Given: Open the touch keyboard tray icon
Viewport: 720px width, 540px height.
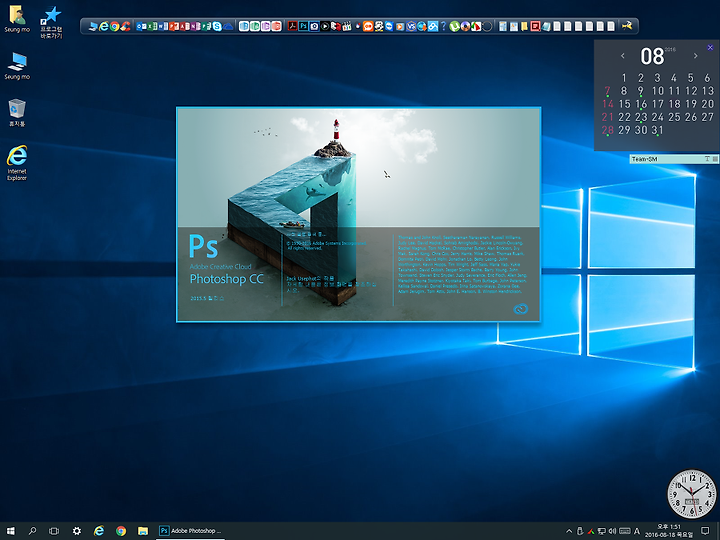Looking at the screenshot, I should (624, 531).
